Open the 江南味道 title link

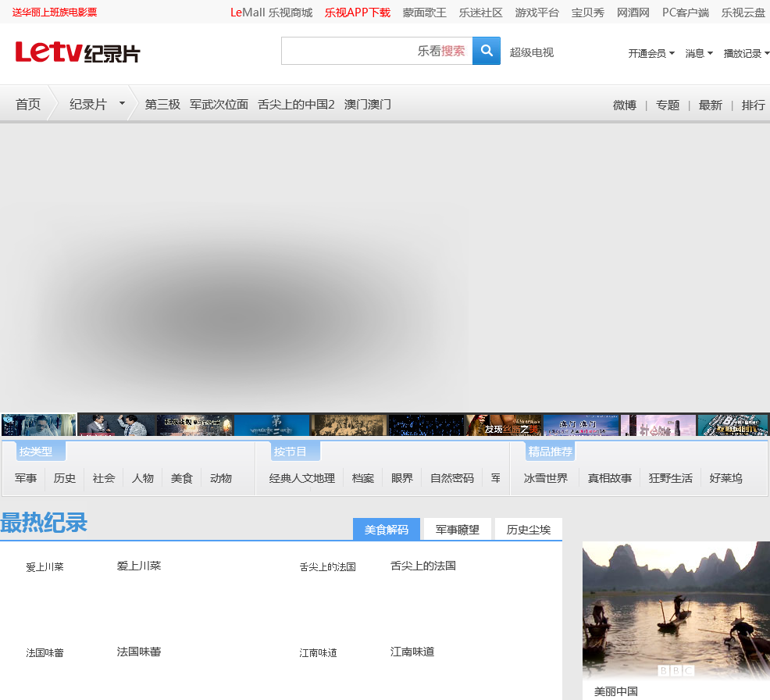[412, 652]
